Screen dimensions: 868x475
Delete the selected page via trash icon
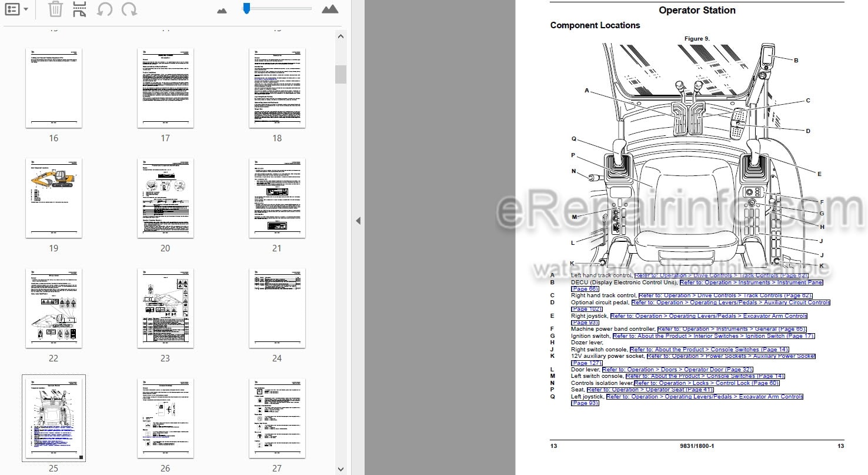coord(55,9)
